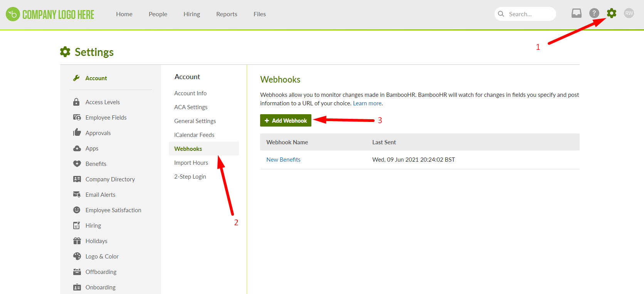Open the settings gear in top bar
This screenshot has width=644, height=294.
tap(612, 14)
